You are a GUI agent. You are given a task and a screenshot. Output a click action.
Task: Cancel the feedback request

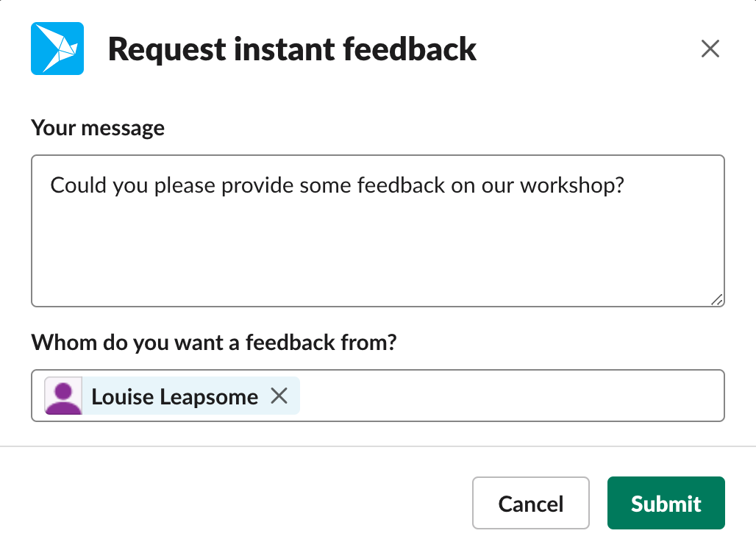531,503
